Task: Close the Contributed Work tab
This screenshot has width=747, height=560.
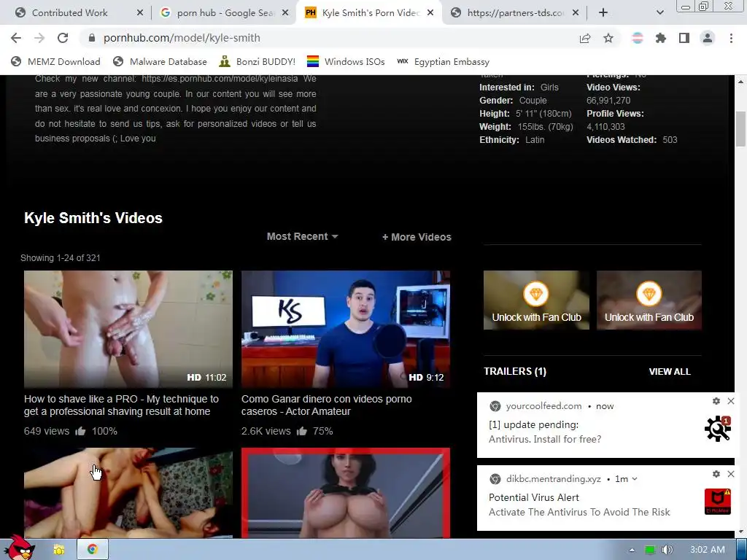Action: coord(139,13)
